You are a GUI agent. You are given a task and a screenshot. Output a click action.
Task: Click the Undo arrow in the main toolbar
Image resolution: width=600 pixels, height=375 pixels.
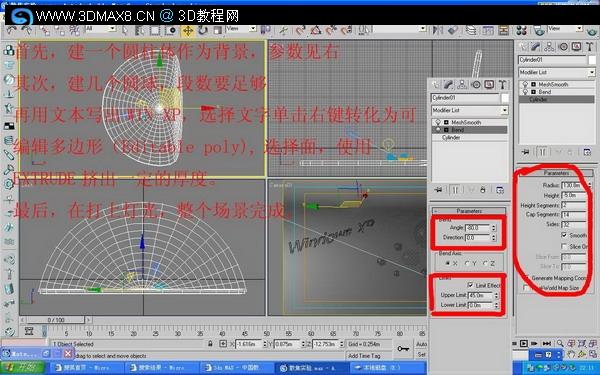pos(11,30)
